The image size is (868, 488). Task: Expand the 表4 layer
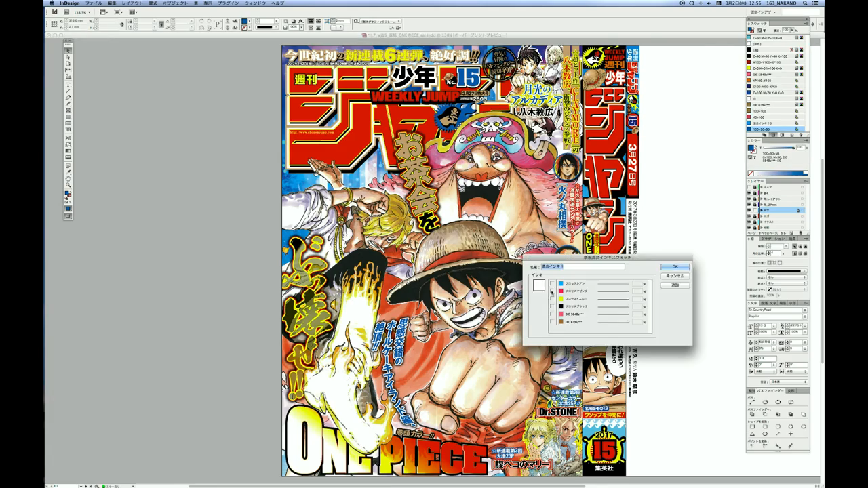point(761,192)
